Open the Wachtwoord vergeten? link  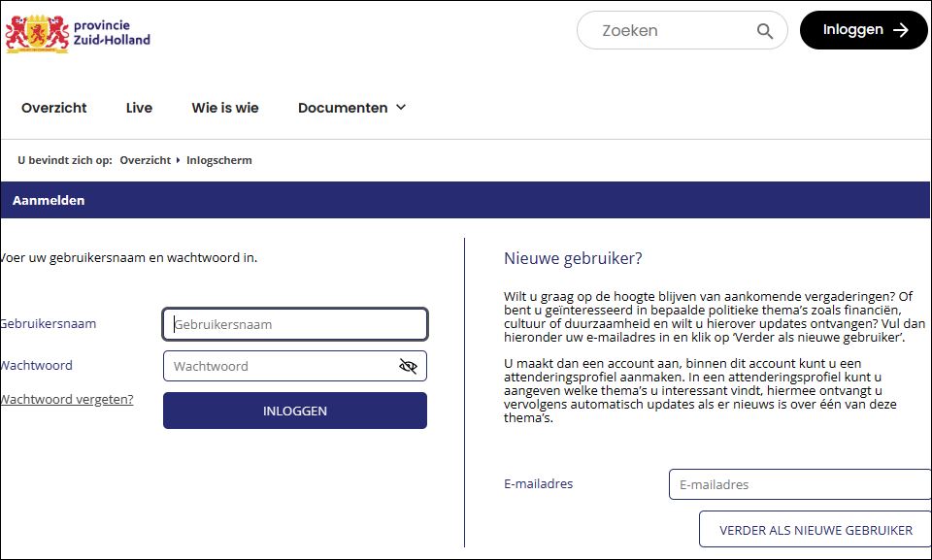coord(66,399)
